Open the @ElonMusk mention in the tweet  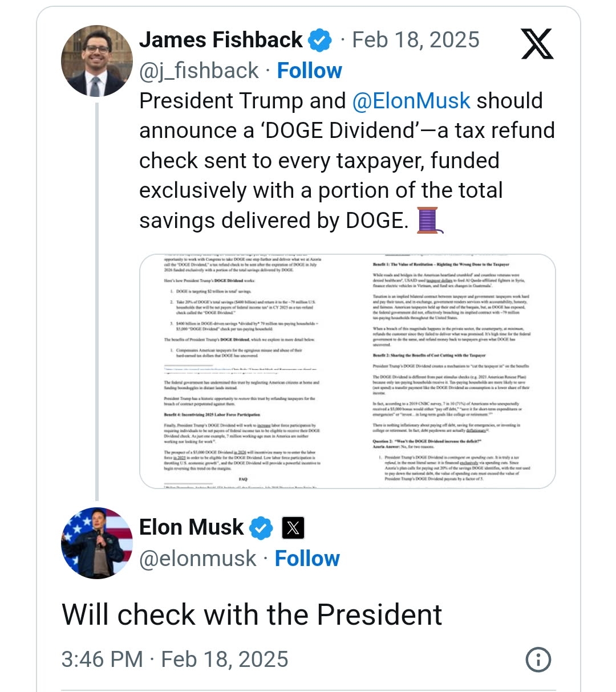point(411,101)
